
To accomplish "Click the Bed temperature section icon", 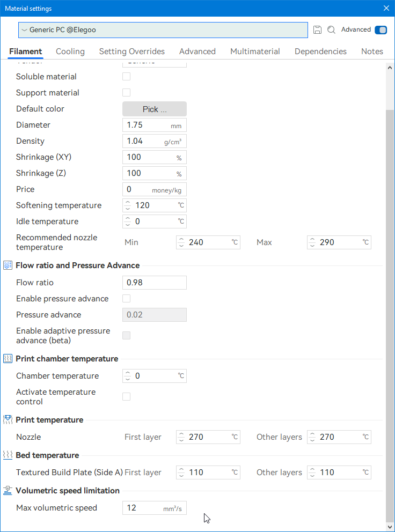I will 8,455.
